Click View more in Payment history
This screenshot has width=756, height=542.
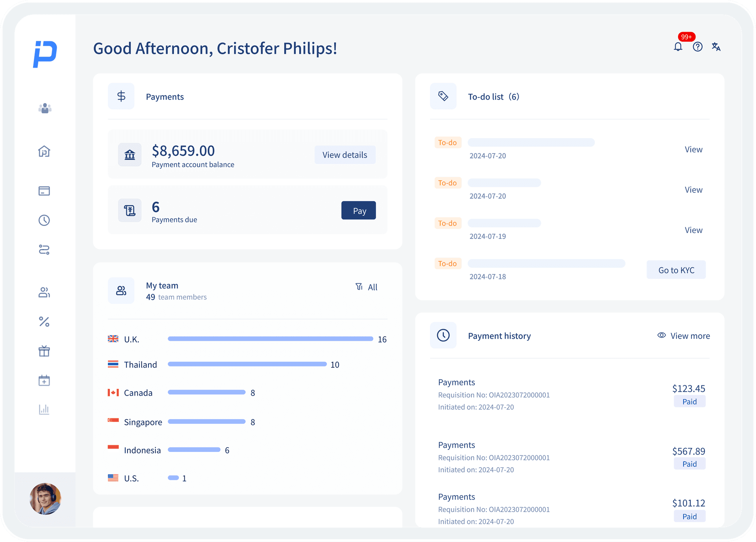point(690,336)
